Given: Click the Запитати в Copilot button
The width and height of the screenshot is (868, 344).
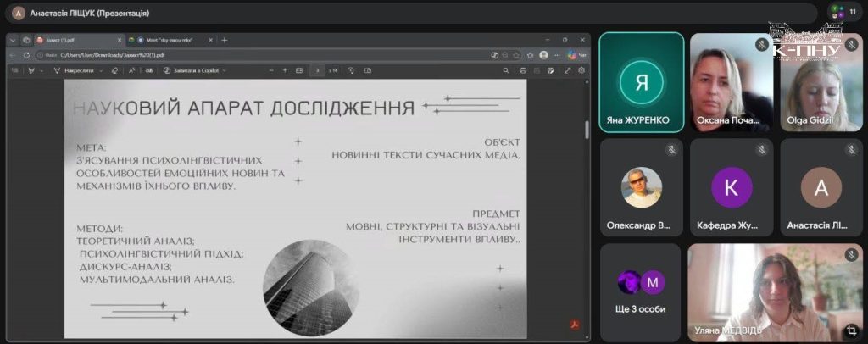Looking at the screenshot, I should 192,71.
